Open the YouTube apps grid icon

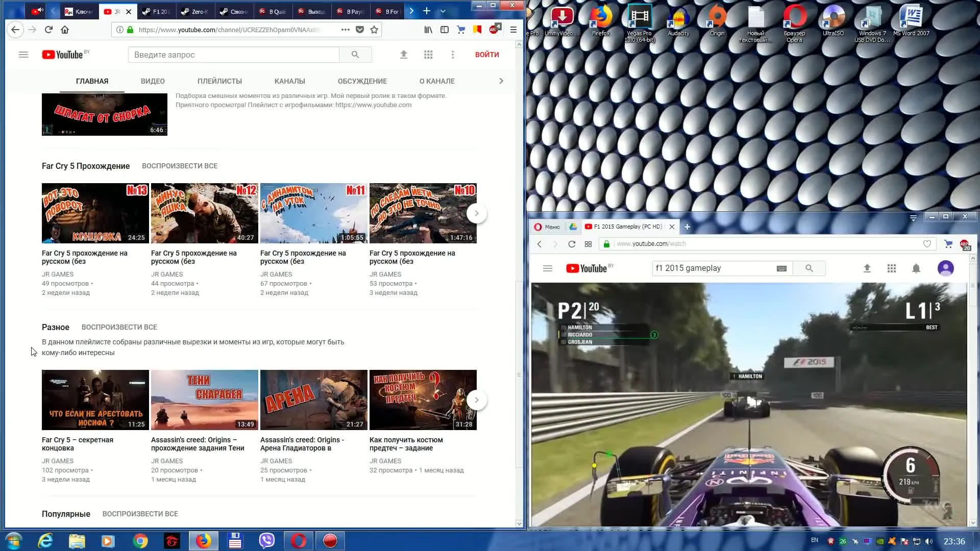tap(428, 55)
